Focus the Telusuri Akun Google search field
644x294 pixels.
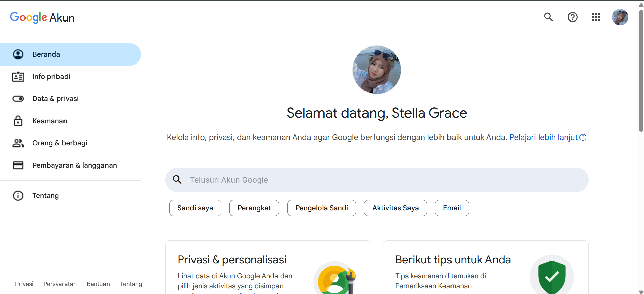tap(377, 180)
